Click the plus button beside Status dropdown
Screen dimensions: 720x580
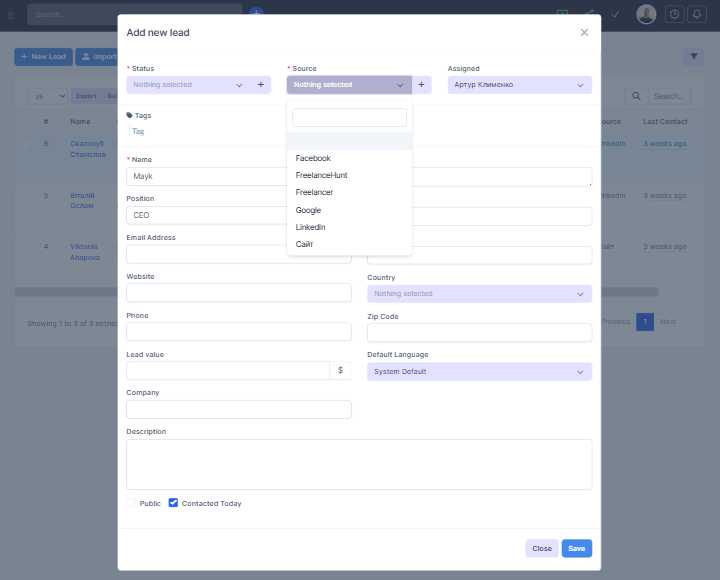click(261, 85)
